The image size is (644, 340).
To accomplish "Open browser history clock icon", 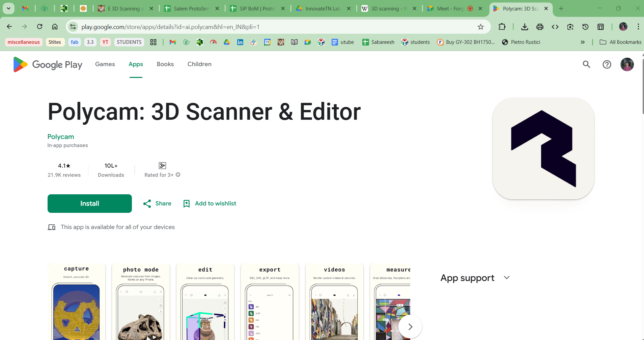I will point(585,27).
